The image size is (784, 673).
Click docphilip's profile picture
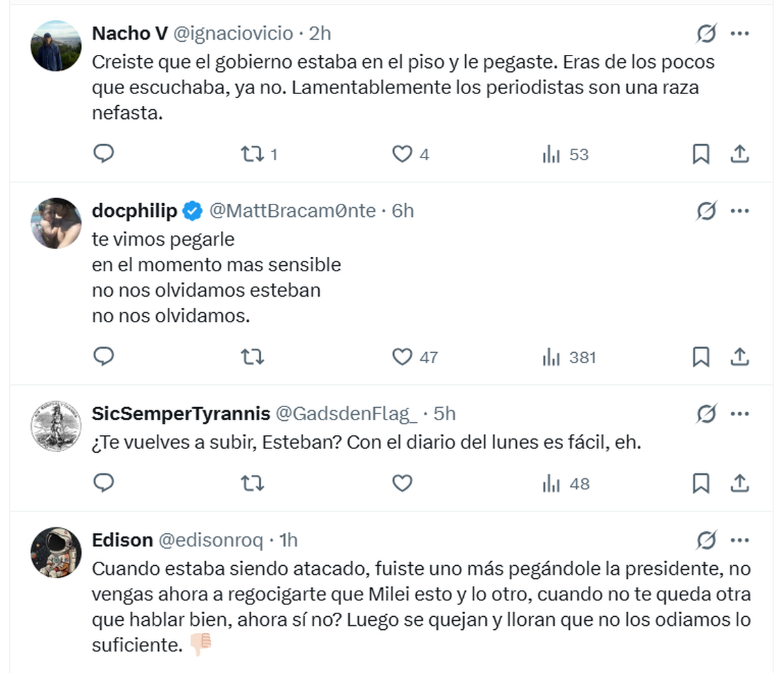[56, 223]
